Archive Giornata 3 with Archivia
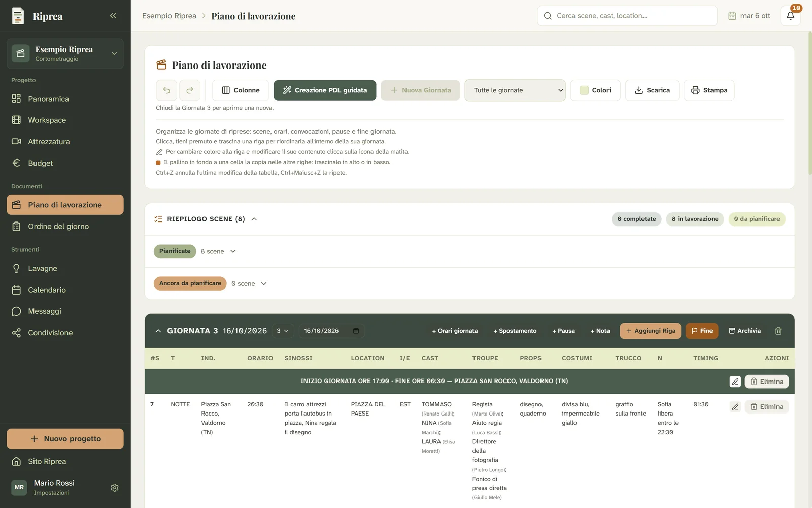The width and height of the screenshot is (812, 508). [745, 331]
